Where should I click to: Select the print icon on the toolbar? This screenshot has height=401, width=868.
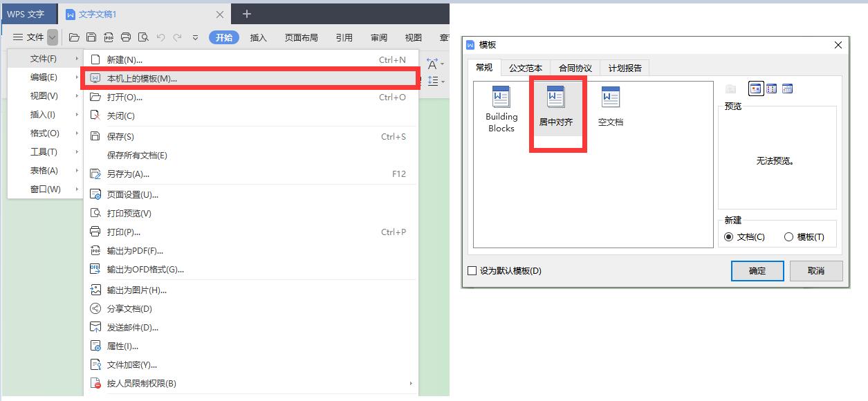click(x=125, y=37)
